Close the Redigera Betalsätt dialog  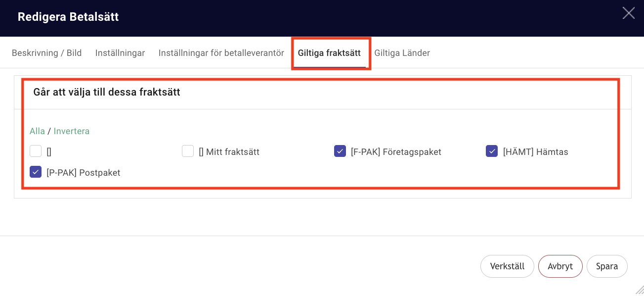(x=628, y=13)
